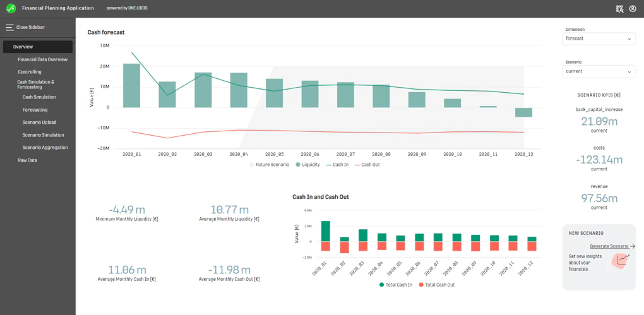This screenshot has width=644, height=315.
Task: Click the hamburger Close Sidebar icon
Action: [9, 28]
